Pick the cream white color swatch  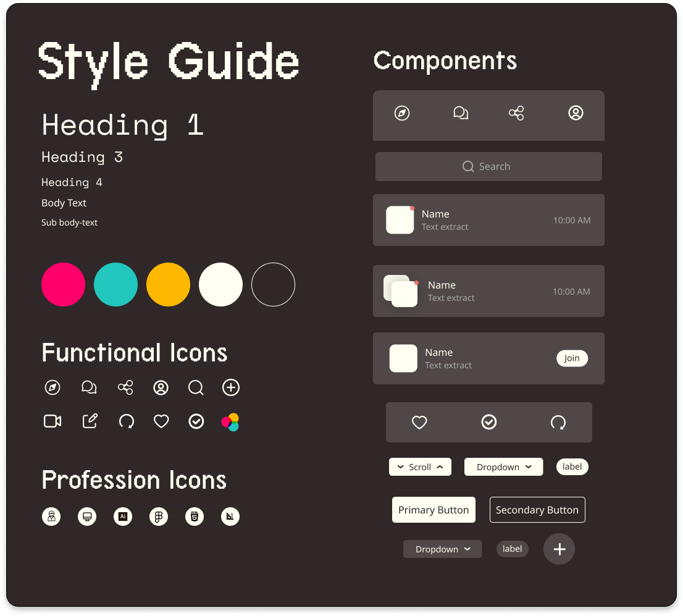tap(221, 285)
